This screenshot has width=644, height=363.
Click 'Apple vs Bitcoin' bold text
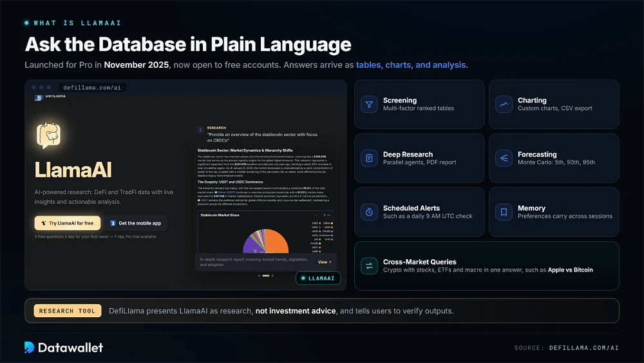pos(570,270)
